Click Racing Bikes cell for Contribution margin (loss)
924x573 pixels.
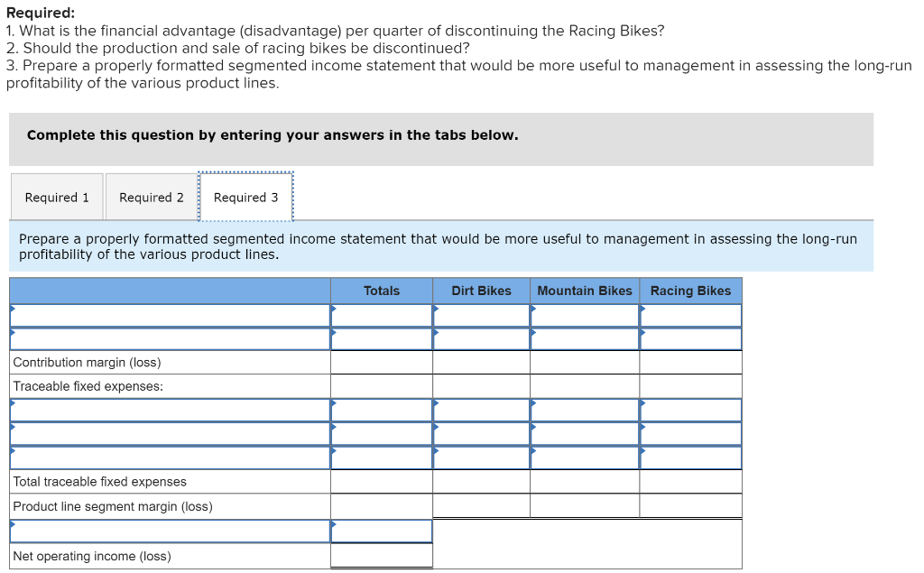tap(690, 363)
